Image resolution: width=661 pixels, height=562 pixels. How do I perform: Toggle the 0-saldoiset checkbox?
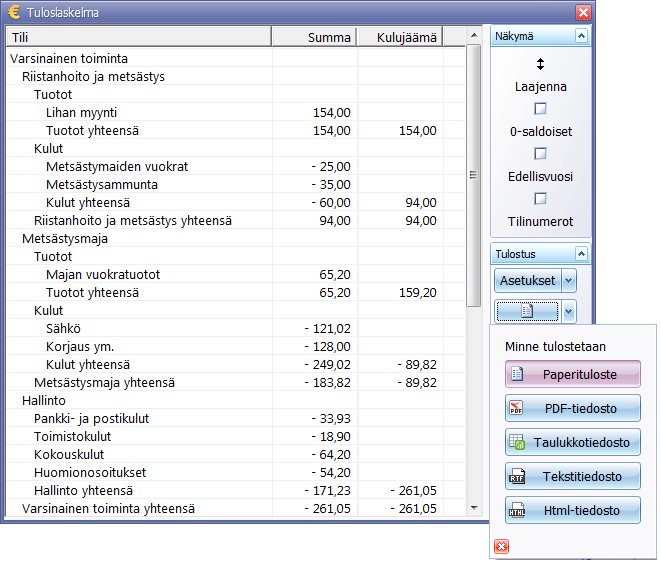(x=540, y=108)
